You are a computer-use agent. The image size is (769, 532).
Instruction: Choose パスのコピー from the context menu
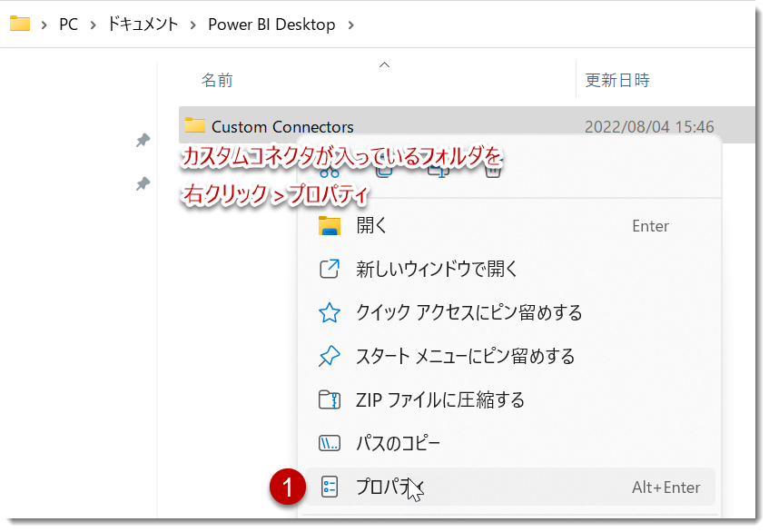[509, 444]
